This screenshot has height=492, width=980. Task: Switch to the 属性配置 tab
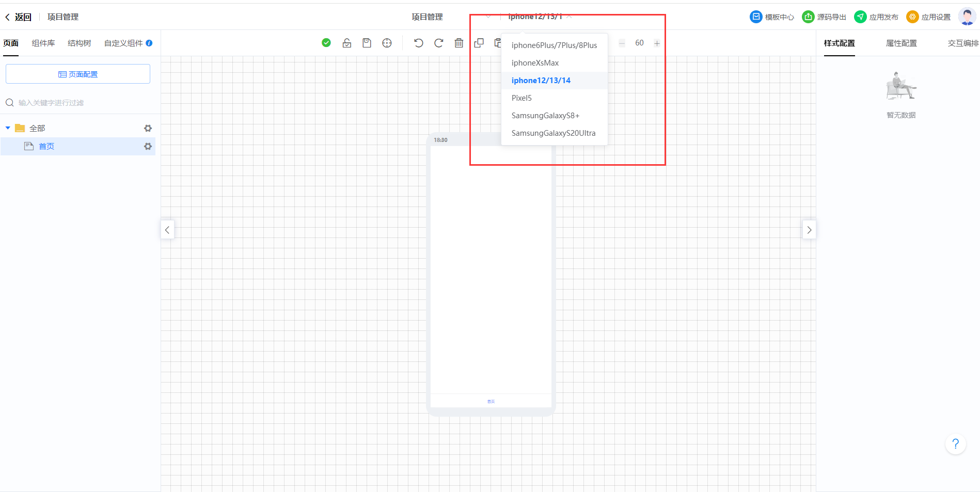pyautogui.click(x=902, y=43)
